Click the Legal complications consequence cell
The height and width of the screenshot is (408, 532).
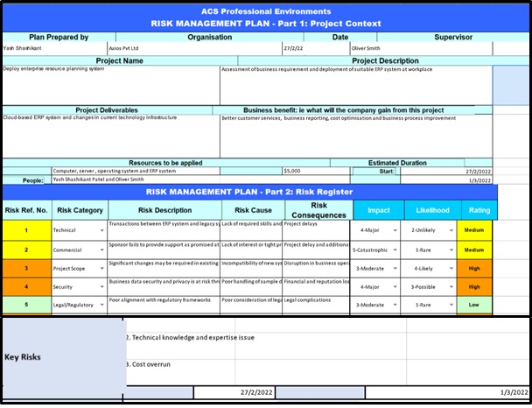pyautogui.click(x=316, y=305)
